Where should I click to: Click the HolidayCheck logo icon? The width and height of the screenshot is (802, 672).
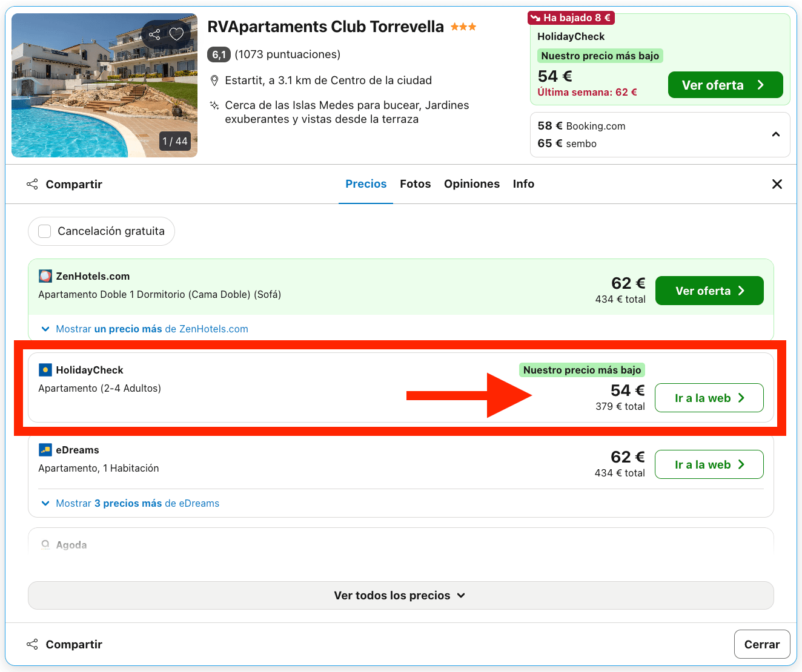tap(45, 370)
